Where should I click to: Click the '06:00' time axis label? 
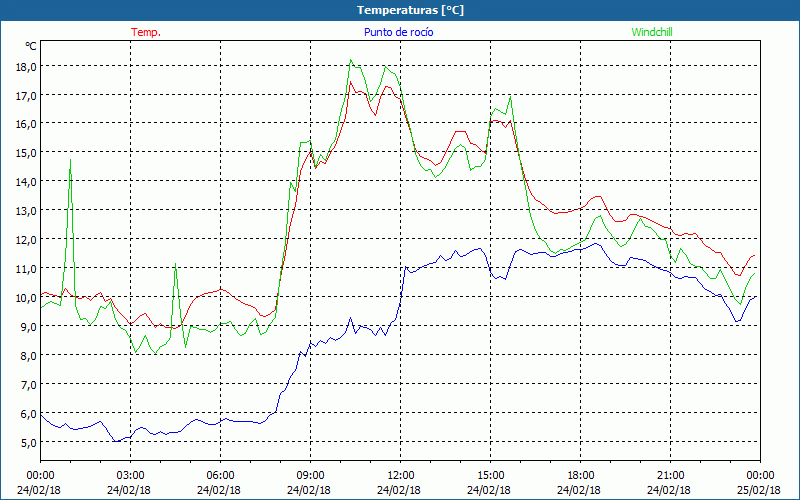click(x=220, y=475)
